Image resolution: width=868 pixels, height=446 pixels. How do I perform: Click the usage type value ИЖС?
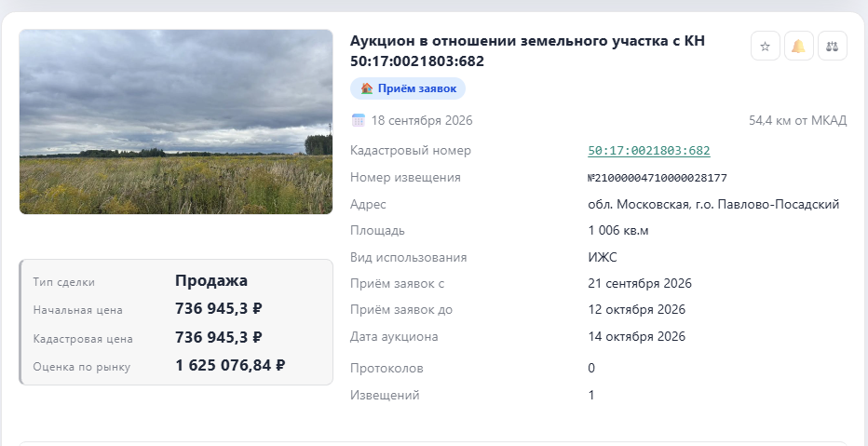(x=603, y=257)
